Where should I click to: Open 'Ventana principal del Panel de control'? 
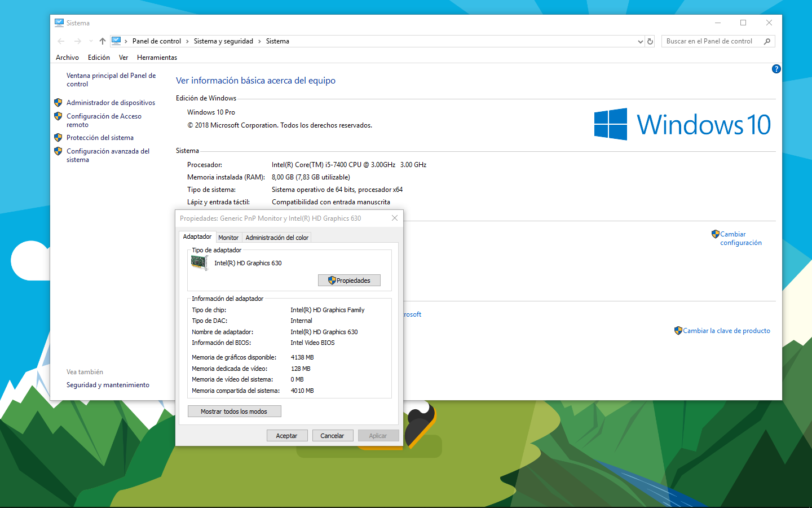[111, 80]
